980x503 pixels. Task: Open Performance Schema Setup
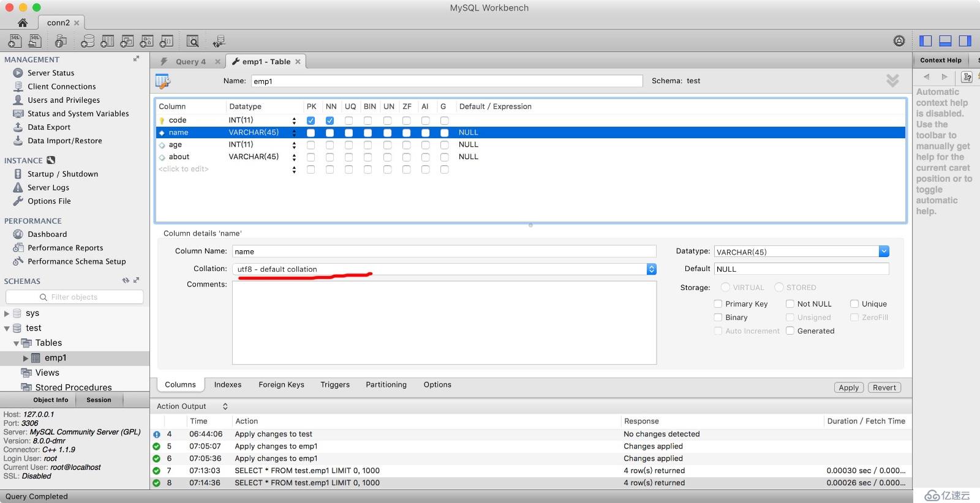(x=77, y=261)
